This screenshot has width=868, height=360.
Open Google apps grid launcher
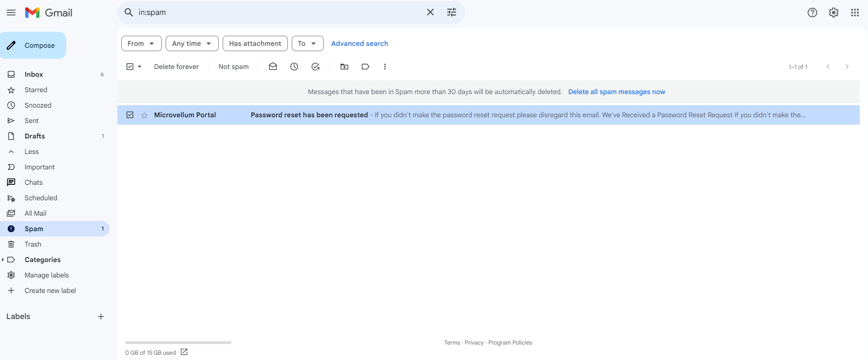pyautogui.click(x=854, y=13)
